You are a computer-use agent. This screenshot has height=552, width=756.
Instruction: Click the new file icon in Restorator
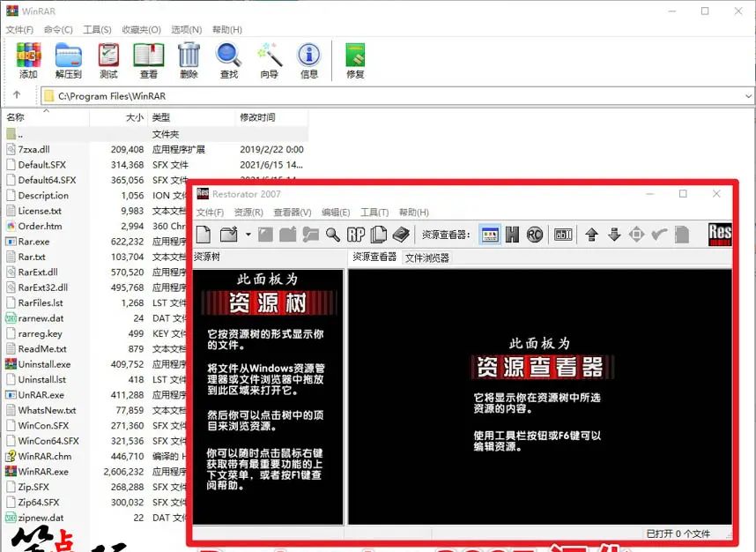[204, 235]
